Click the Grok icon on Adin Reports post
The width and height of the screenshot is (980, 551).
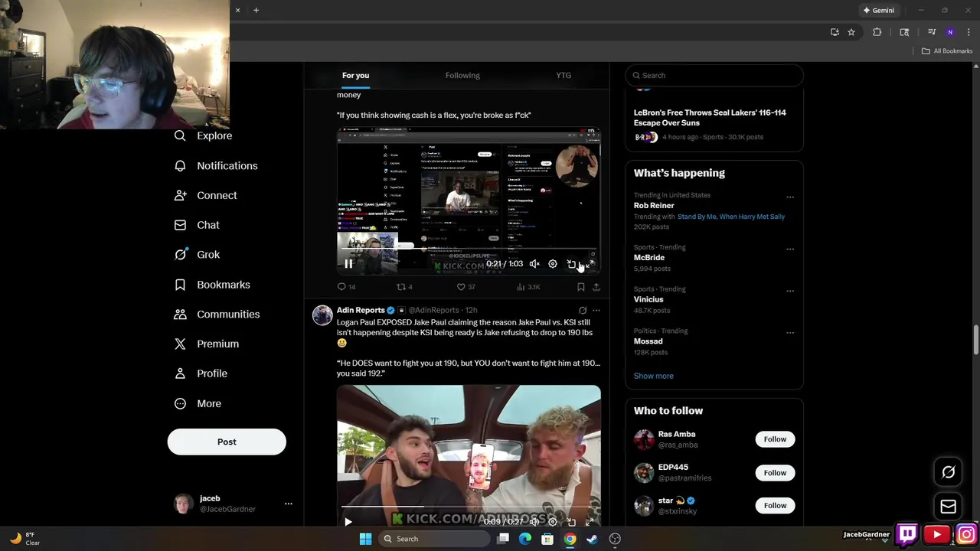(x=583, y=310)
